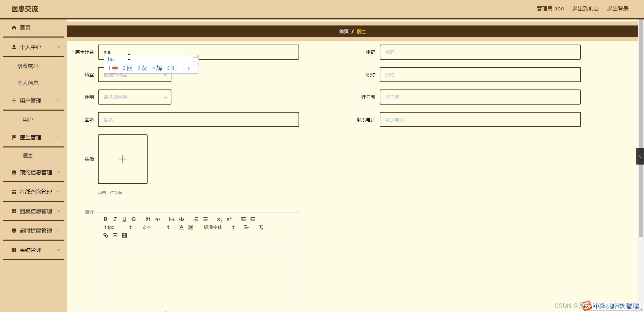Apply Heading 2 style
Viewport: 644px width, 312px height.
[x=181, y=219]
